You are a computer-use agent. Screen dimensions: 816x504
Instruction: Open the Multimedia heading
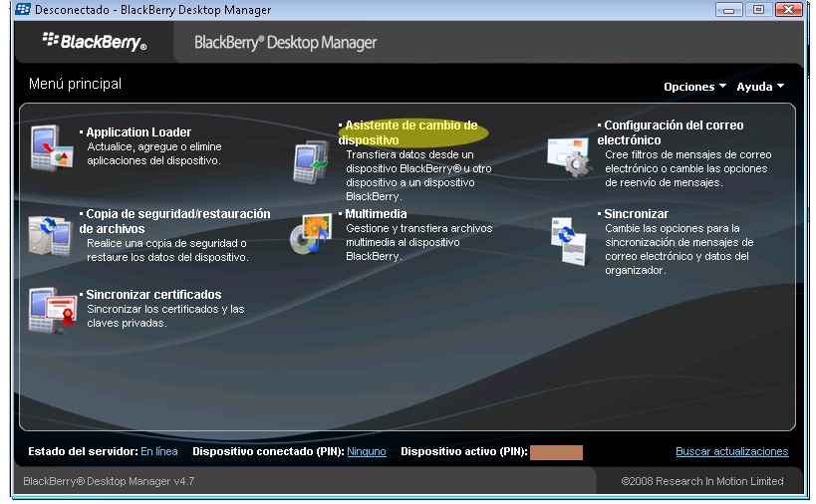(376, 214)
